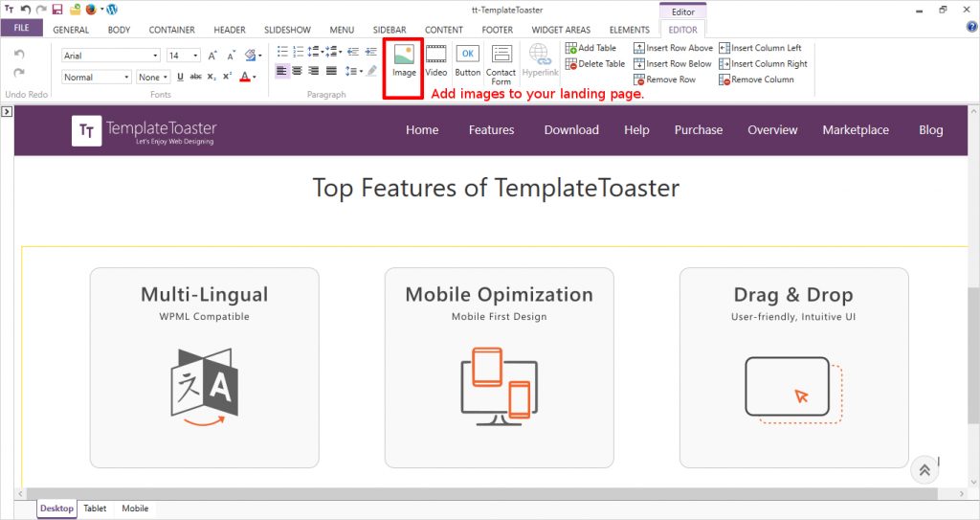Toggle left text alignment
The height and width of the screenshot is (520, 980).
(281, 71)
